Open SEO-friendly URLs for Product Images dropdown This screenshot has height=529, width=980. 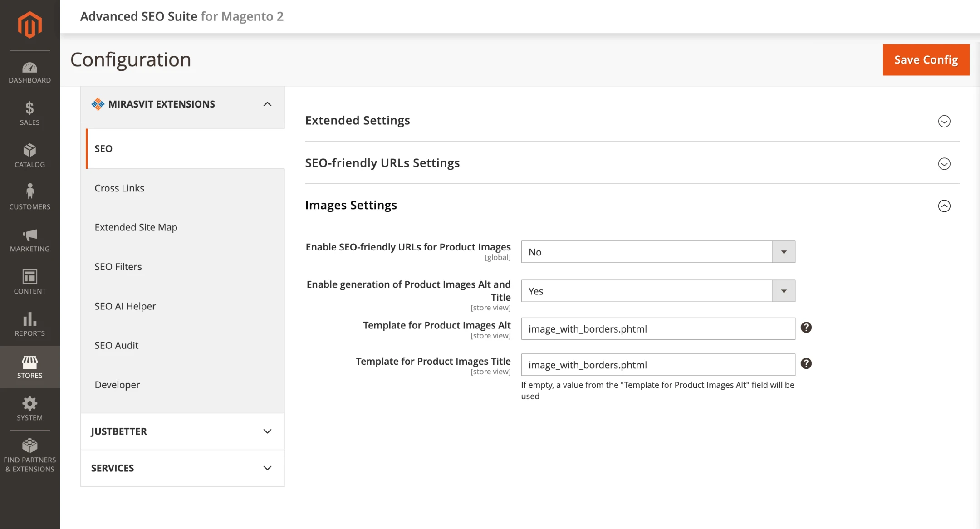(658, 252)
